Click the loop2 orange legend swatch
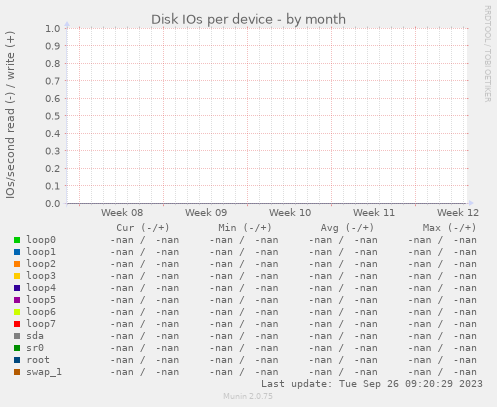The image size is (497, 407). coord(17,264)
